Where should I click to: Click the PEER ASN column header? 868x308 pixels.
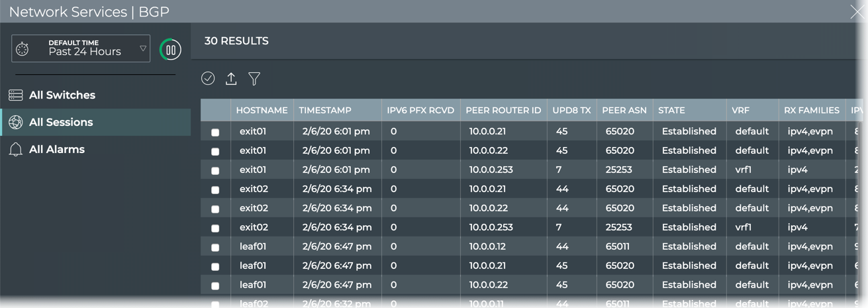(x=624, y=111)
